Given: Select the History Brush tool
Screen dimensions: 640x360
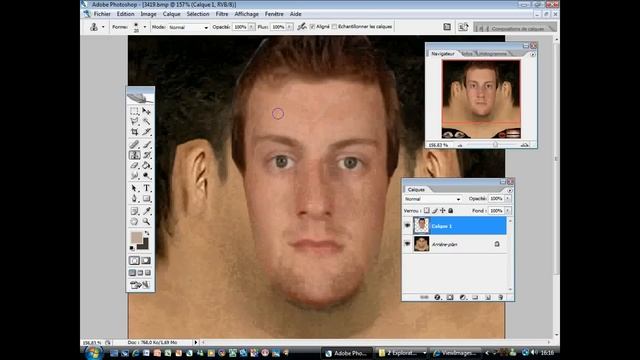Looking at the screenshot, I should click(146, 155).
